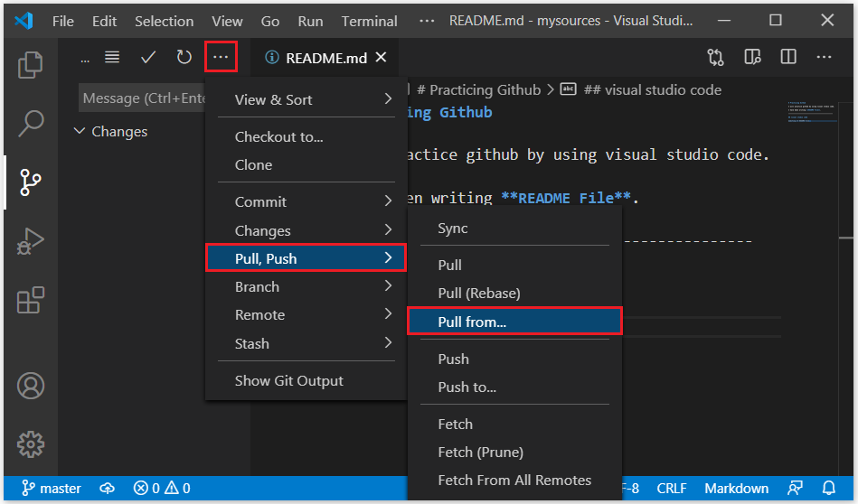Click Split Editor Right icon
858x504 pixels.
[x=788, y=57]
